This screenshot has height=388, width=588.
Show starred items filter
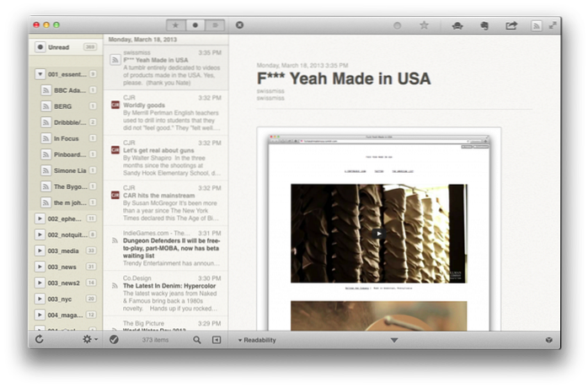coord(176,25)
